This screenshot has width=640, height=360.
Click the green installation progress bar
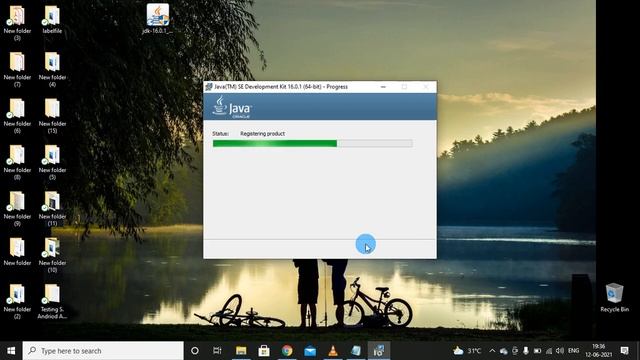coord(312,143)
